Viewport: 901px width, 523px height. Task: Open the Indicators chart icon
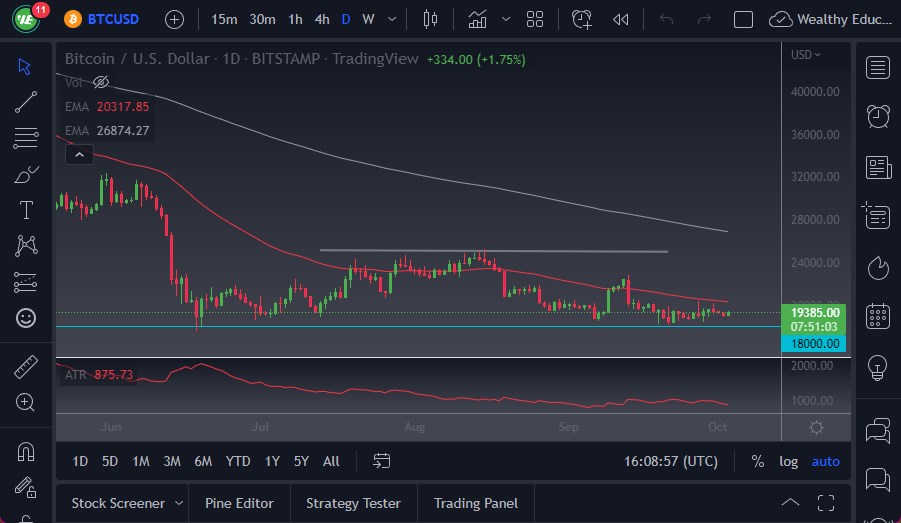[x=478, y=19]
